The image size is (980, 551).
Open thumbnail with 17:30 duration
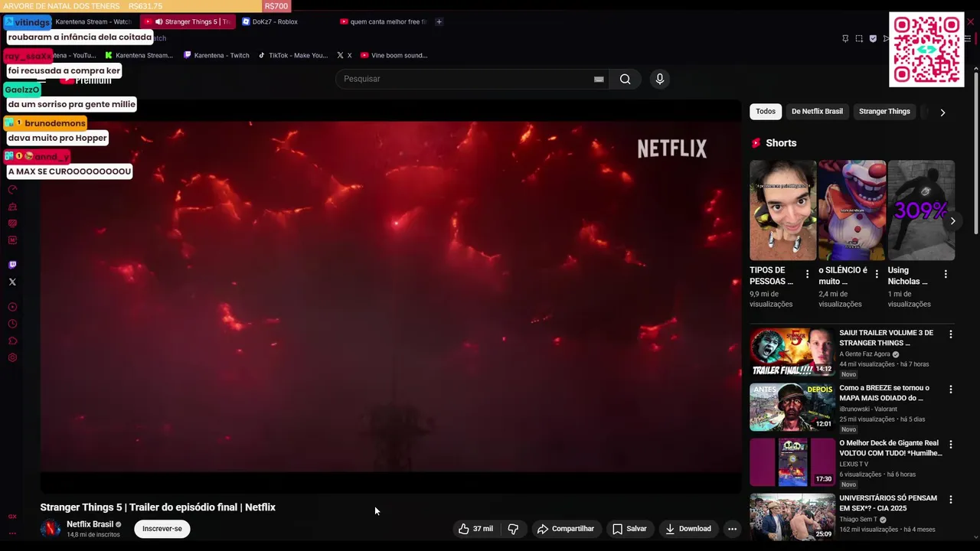[x=792, y=462]
